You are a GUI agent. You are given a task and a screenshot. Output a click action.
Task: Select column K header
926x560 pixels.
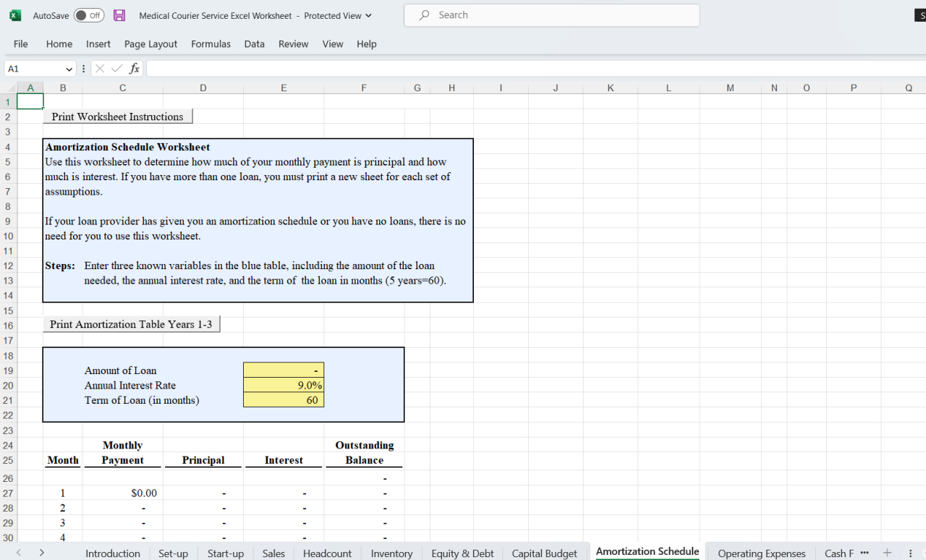point(611,88)
